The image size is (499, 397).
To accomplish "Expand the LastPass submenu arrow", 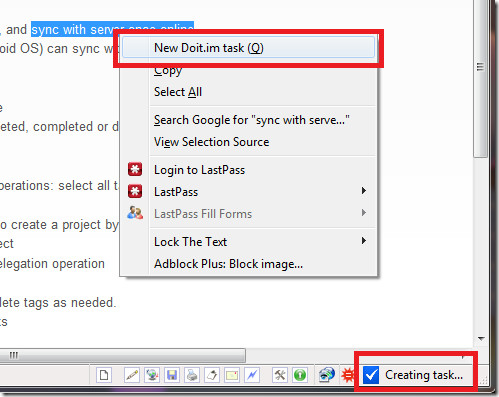I will [364, 191].
